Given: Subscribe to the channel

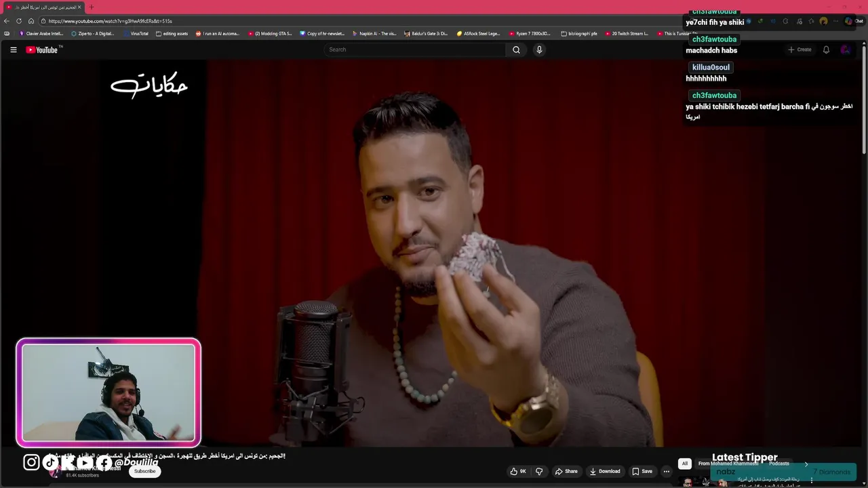Looking at the screenshot, I should point(144,471).
